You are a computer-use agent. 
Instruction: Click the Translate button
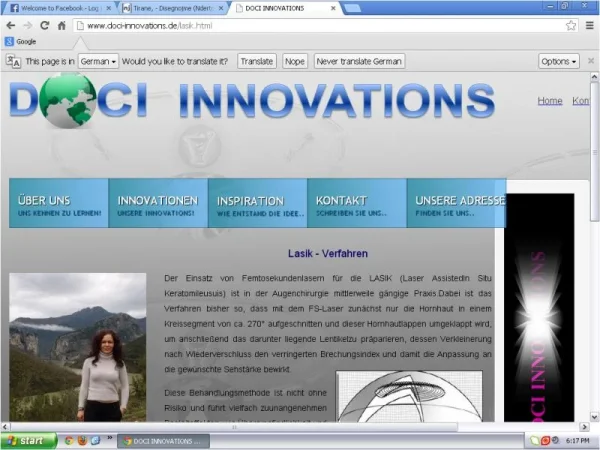click(x=257, y=61)
